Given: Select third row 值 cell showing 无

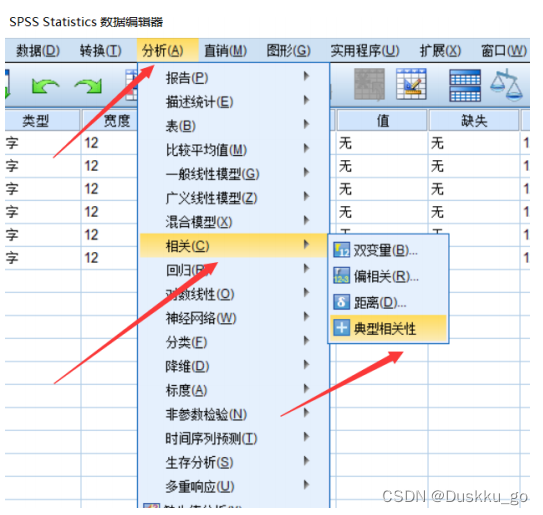Looking at the screenshot, I should point(382,189).
